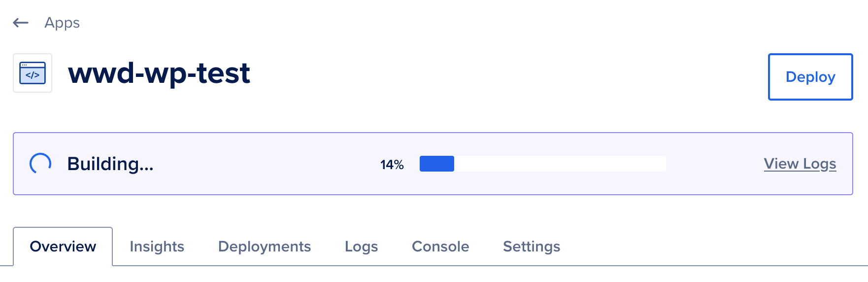This screenshot has height=282, width=868.
Task: Click the unfilled white progress bar track
Action: pos(560,164)
